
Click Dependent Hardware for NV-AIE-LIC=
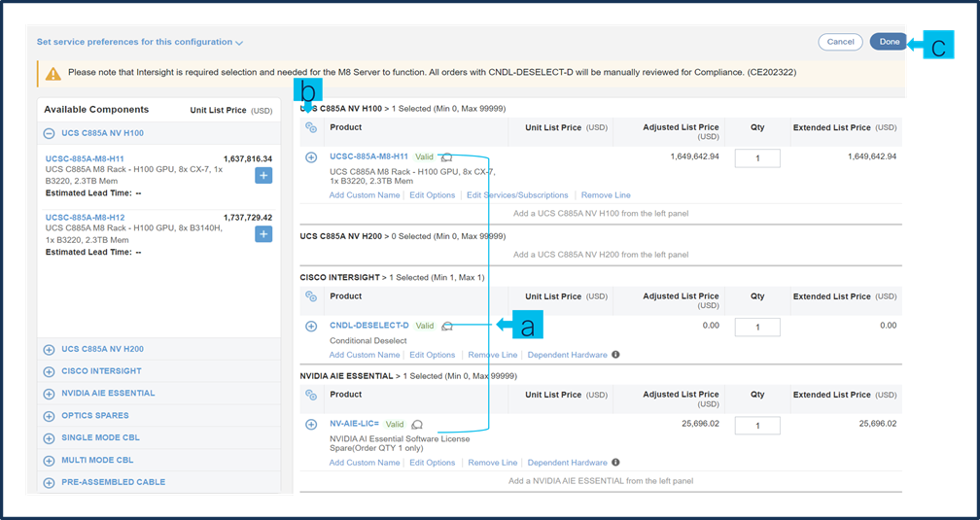click(568, 463)
